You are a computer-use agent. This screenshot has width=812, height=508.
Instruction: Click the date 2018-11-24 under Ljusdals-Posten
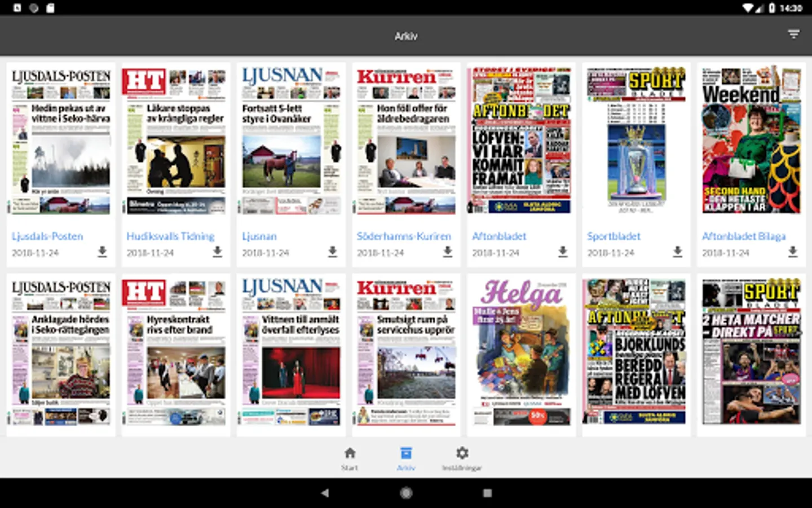36,253
